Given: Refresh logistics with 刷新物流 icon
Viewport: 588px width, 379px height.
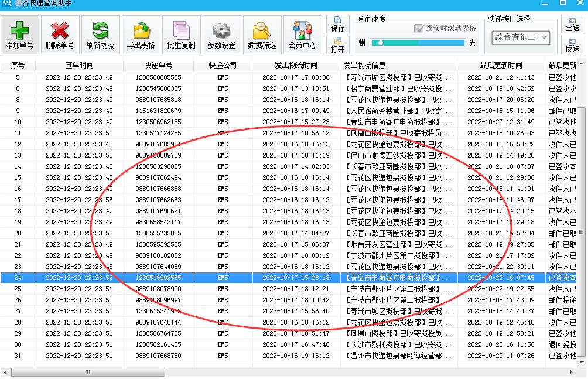Looking at the screenshot, I should pyautogui.click(x=101, y=35).
